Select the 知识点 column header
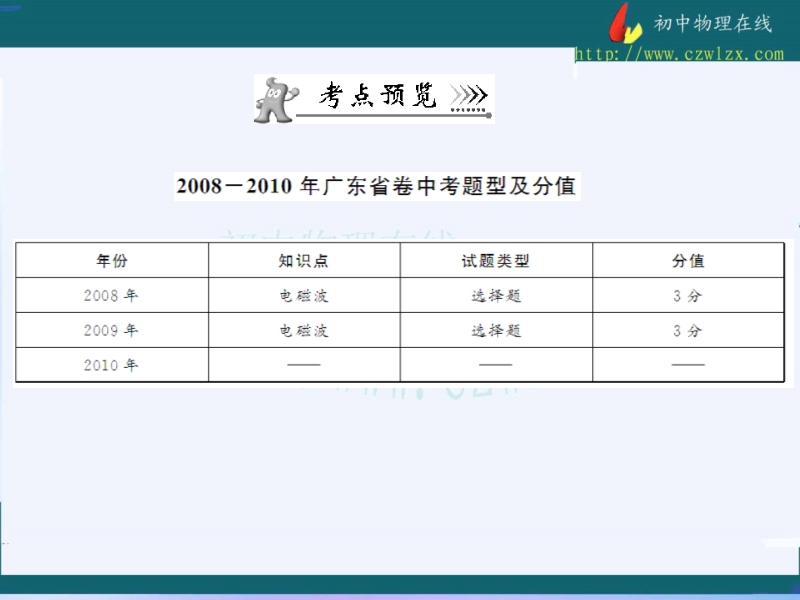800x600 pixels. [304, 261]
